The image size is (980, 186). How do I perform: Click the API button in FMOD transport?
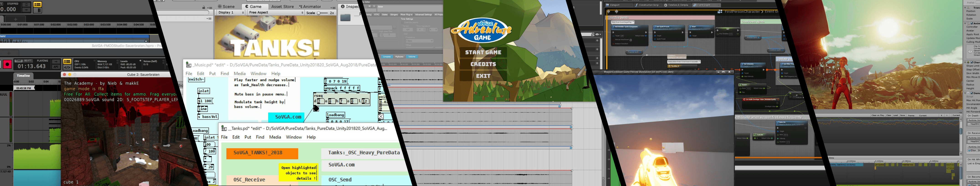click(x=56, y=67)
